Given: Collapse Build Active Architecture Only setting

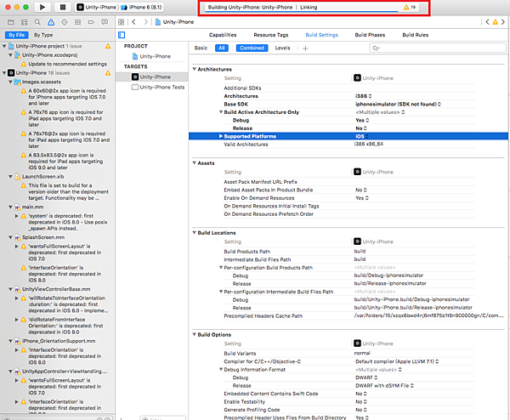Looking at the screenshot, I should click(x=221, y=112).
